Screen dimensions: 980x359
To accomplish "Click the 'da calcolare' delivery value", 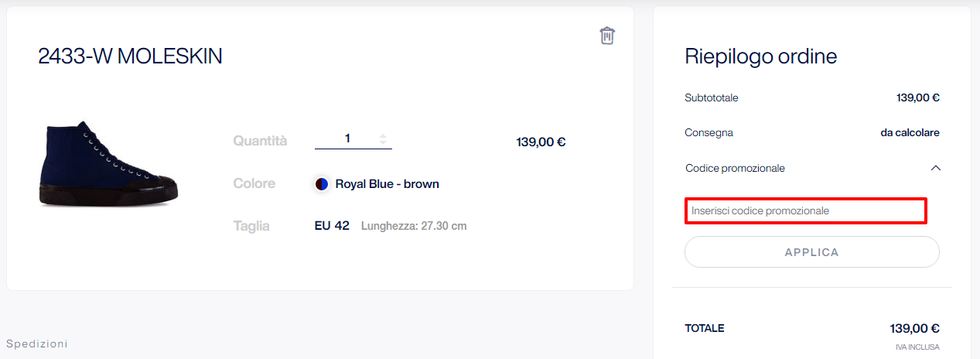I will coord(910,132).
